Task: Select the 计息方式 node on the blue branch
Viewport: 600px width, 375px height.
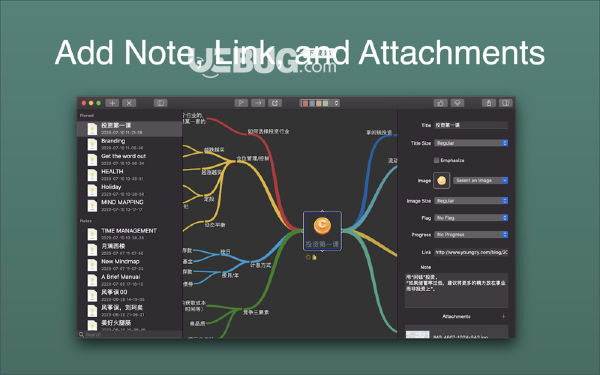Action: (x=261, y=265)
